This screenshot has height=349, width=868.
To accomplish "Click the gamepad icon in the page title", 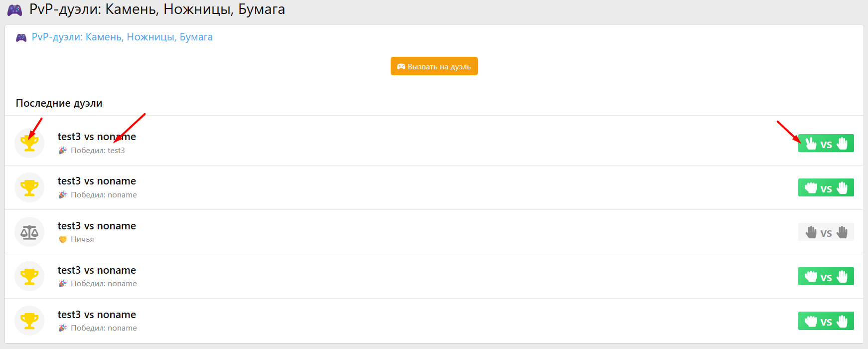I will (x=14, y=10).
